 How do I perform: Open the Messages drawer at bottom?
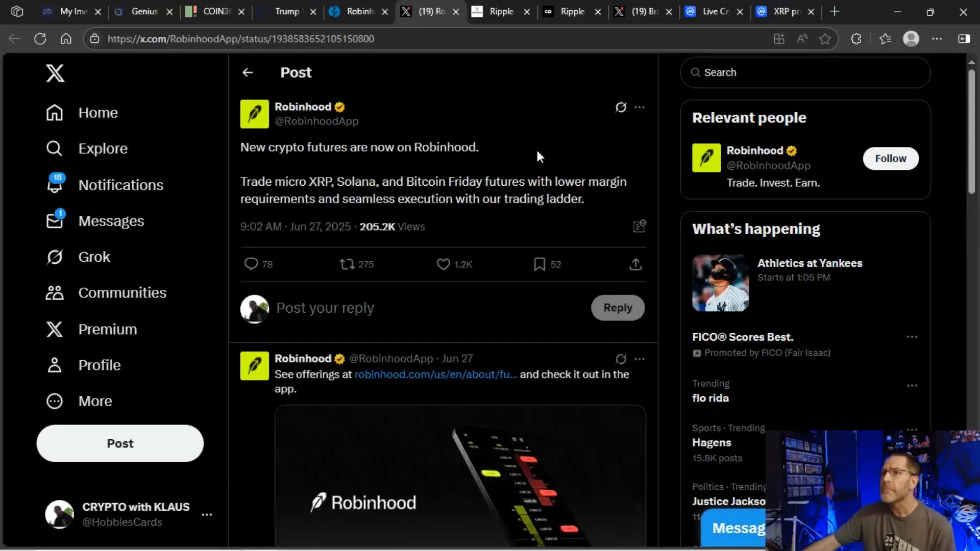tap(733, 529)
